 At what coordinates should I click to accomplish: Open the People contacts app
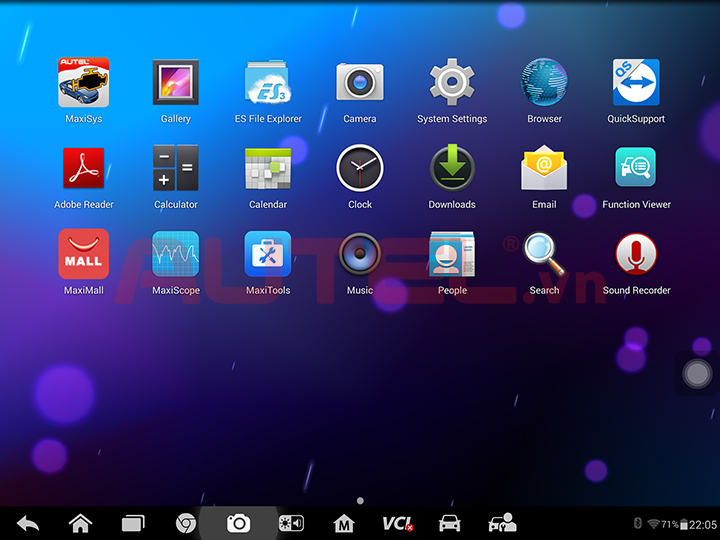click(452, 254)
